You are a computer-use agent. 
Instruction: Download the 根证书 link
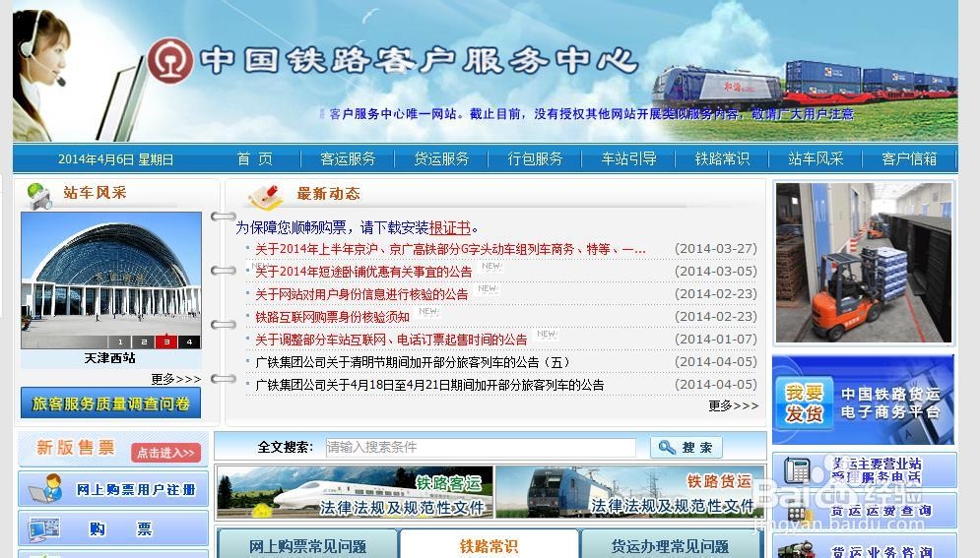pyautogui.click(x=450, y=227)
